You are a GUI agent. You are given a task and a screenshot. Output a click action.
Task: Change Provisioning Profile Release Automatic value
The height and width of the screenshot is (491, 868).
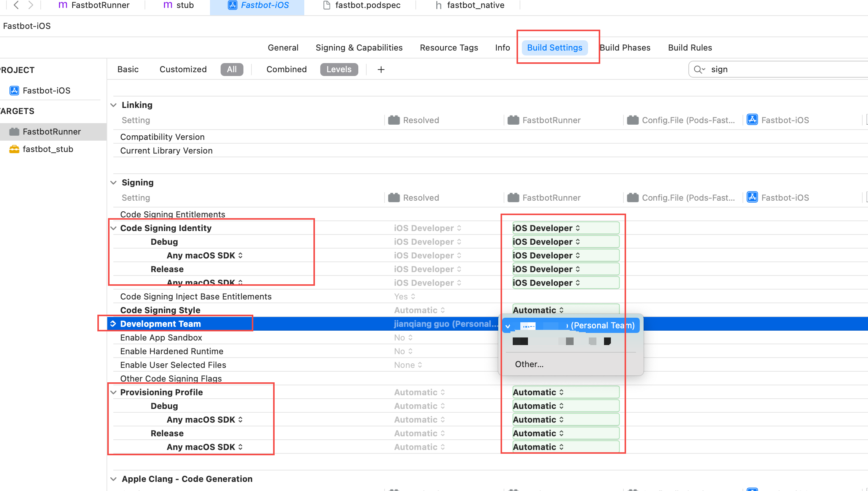565,433
